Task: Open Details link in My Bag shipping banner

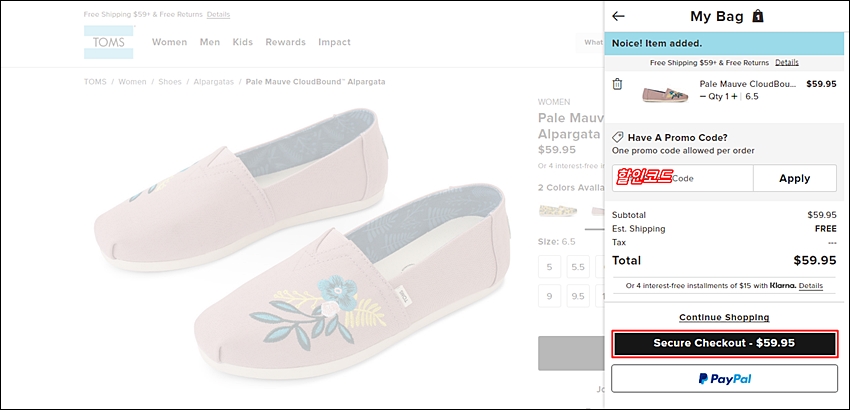Action: [x=787, y=62]
